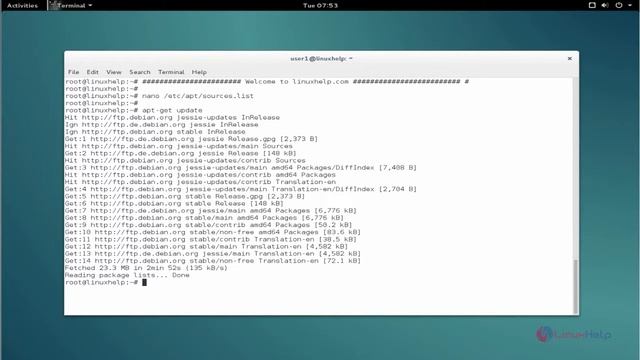The height and width of the screenshot is (360, 640).
Task: Expand the system menu arrow
Action: click(x=629, y=5)
